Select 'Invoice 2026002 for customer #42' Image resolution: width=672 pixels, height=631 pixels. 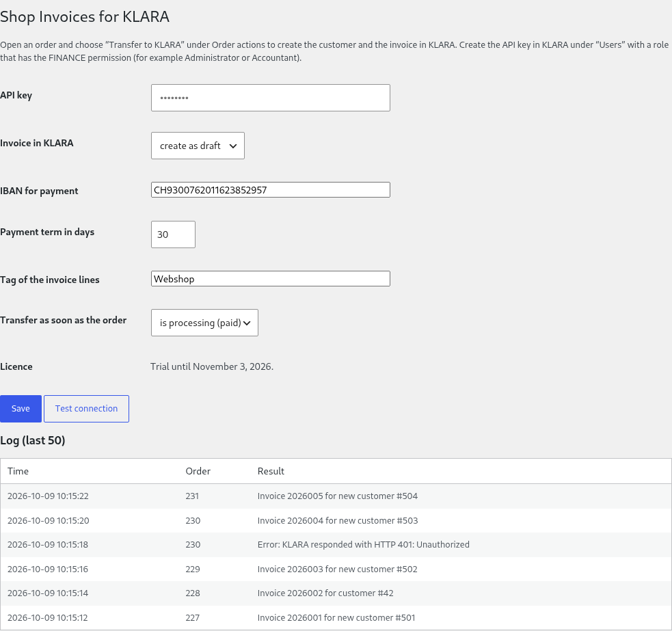pyautogui.click(x=325, y=593)
